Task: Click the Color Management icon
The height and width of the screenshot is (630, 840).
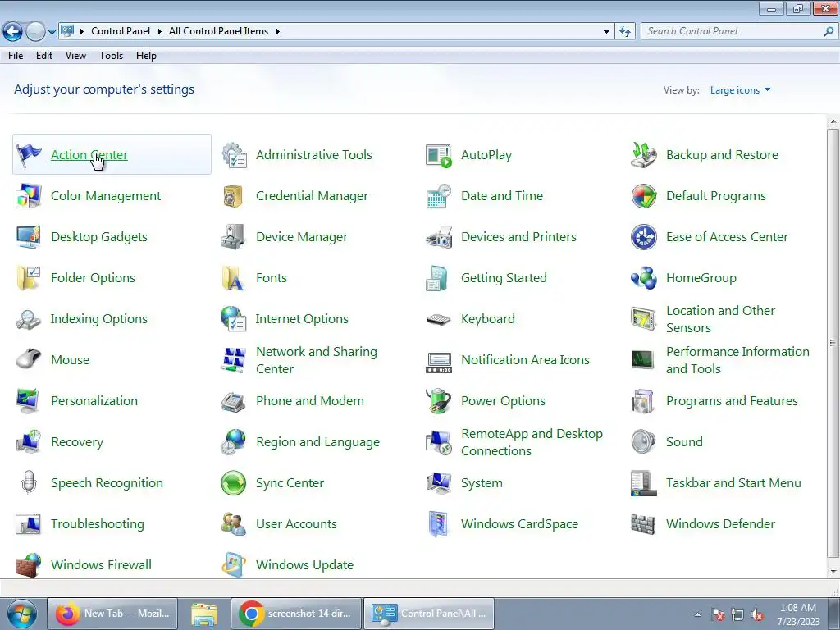Action: 29,196
